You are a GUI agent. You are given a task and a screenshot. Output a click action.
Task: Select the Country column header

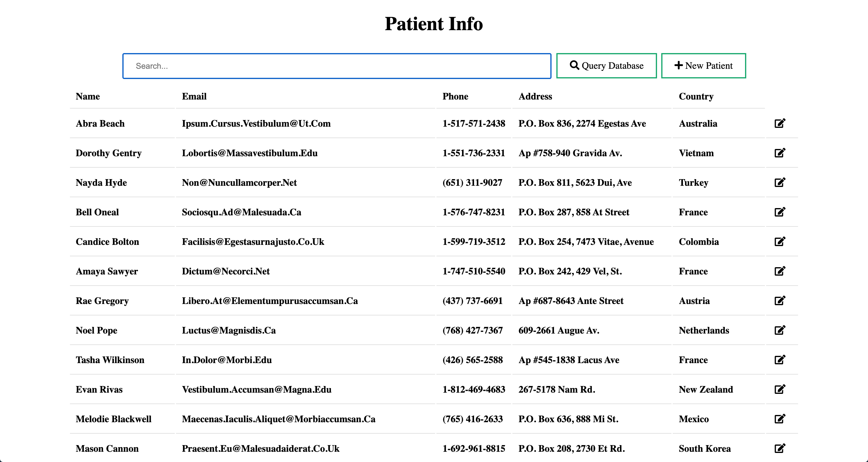point(696,97)
